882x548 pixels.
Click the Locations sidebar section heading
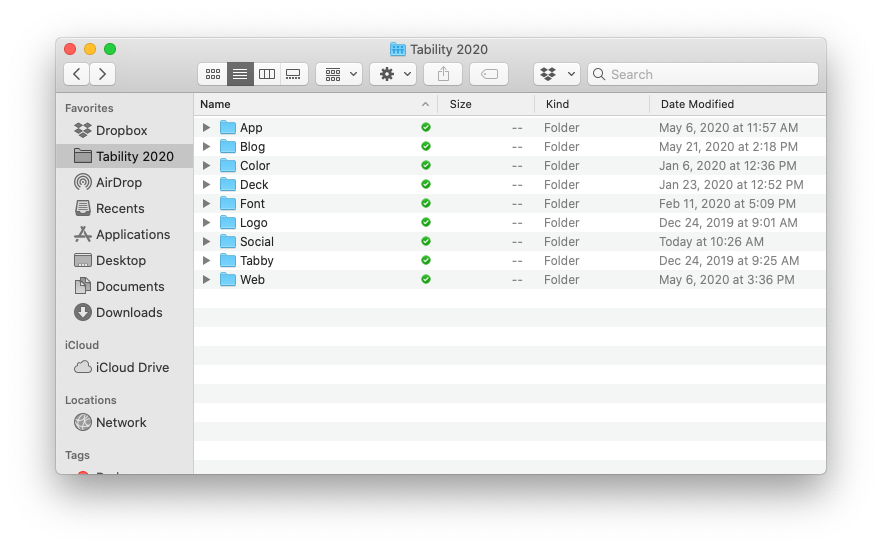pyautogui.click(x=91, y=400)
